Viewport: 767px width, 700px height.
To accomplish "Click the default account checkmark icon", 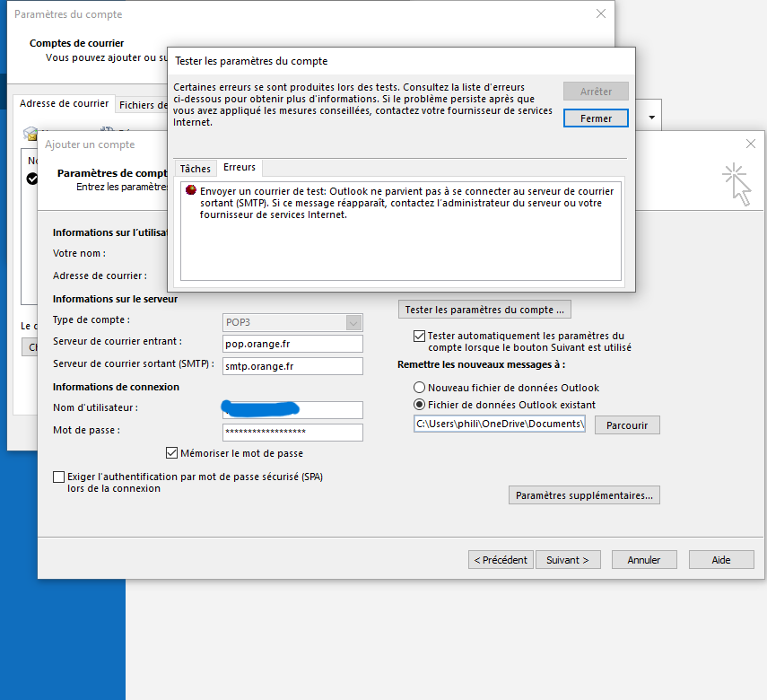I will [x=32, y=179].
